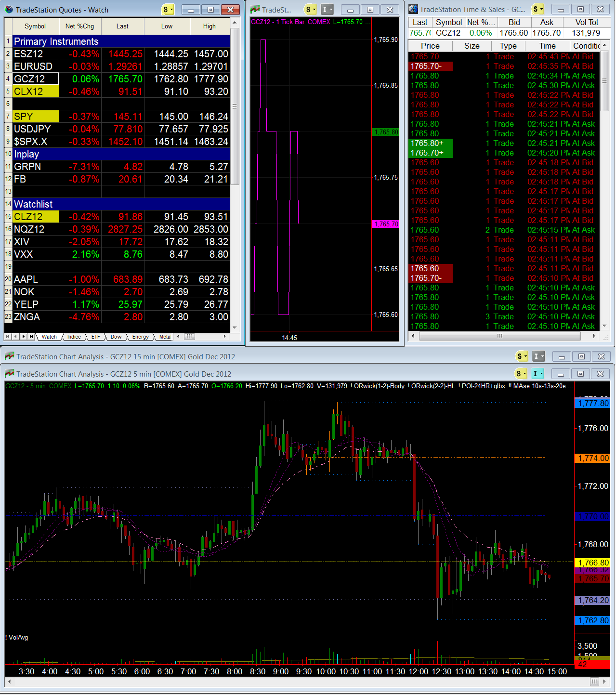Switch to the Watch worksheet tab
616x695 pixels.
coord(49,337)
